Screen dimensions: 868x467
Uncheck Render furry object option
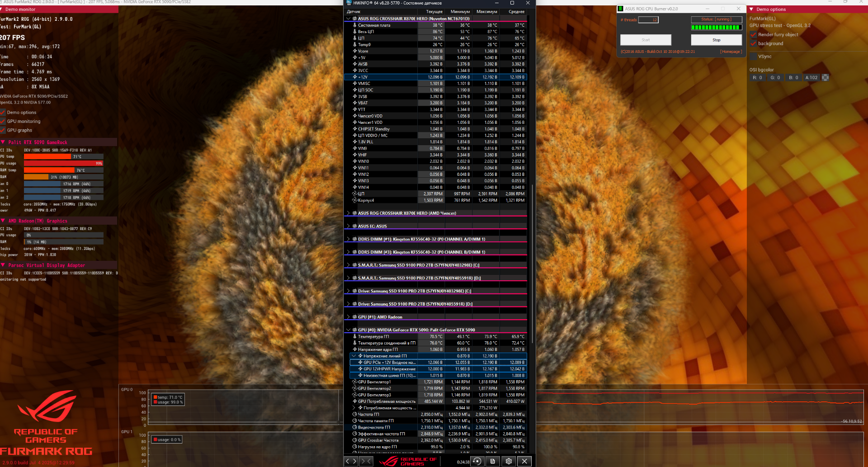point(753,35)
